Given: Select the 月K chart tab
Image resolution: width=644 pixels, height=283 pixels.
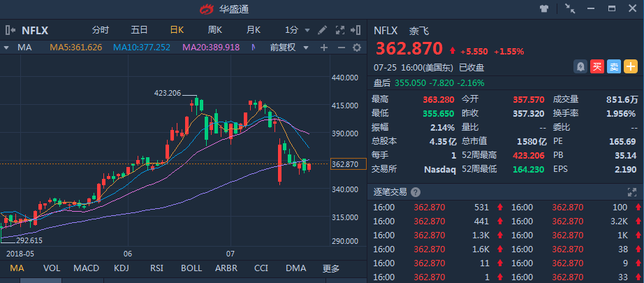Looking at the screenshot, I should (x=254, y=30).
